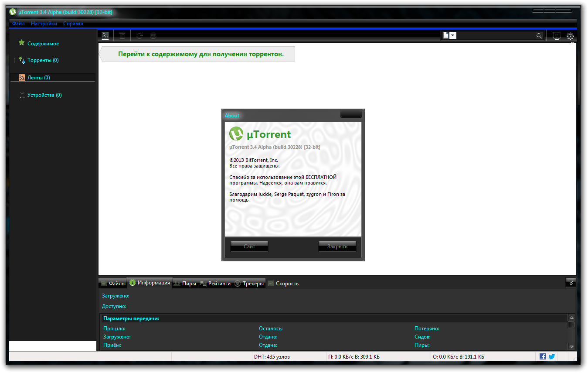This screenshot has height=373, width=588.
Task: Click the 'Приём:' label
Action: (112, 345)
